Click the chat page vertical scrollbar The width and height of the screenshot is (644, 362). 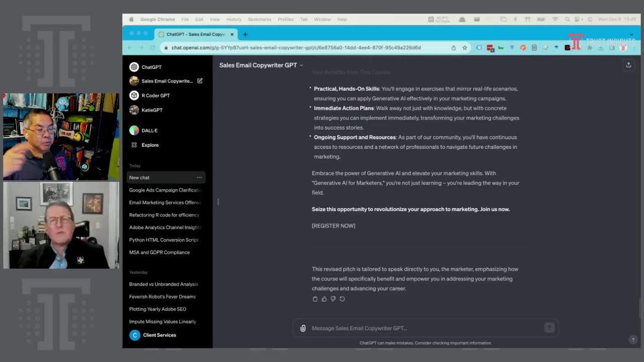tap(640, 308)
